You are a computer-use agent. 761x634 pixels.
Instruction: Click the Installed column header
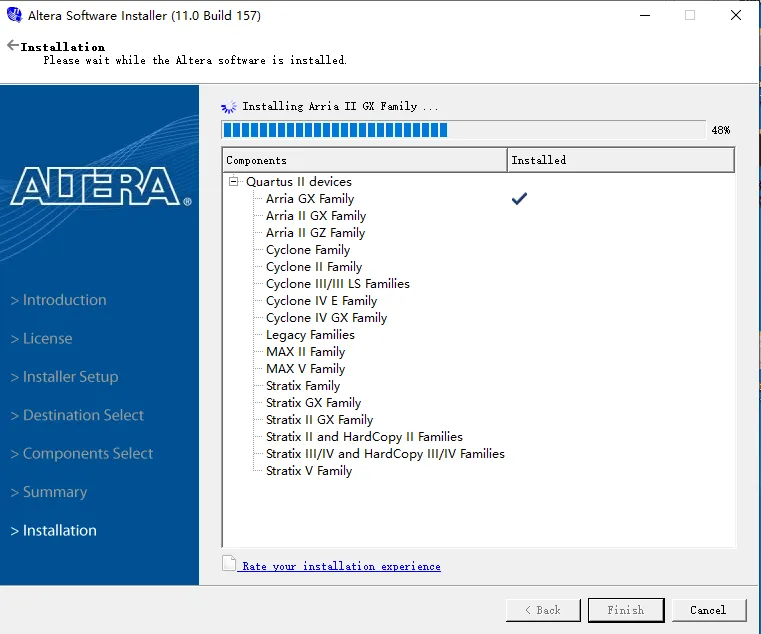coord(621,160)
